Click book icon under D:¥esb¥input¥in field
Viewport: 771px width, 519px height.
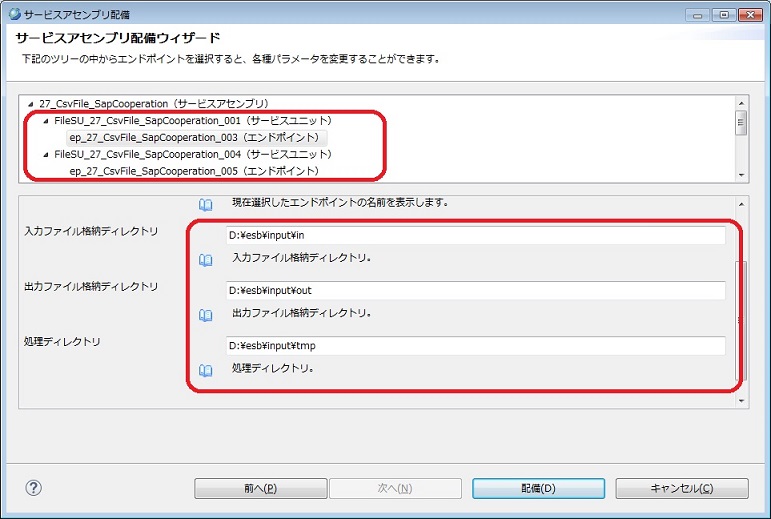click(206, 260)
